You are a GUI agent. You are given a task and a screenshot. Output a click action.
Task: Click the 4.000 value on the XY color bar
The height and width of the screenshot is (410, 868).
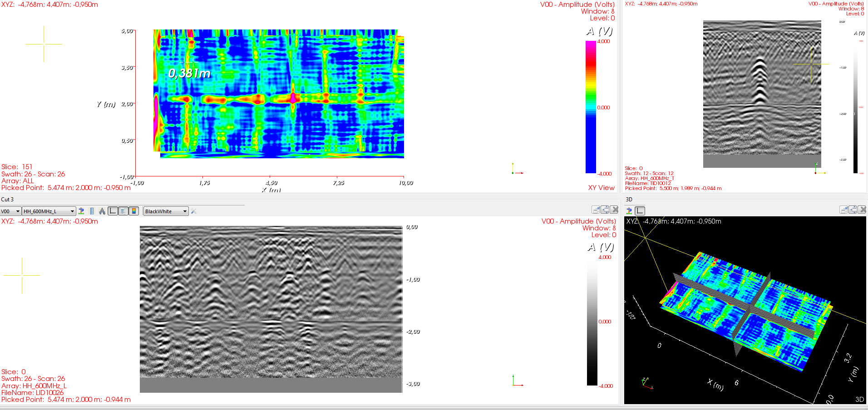604,41
